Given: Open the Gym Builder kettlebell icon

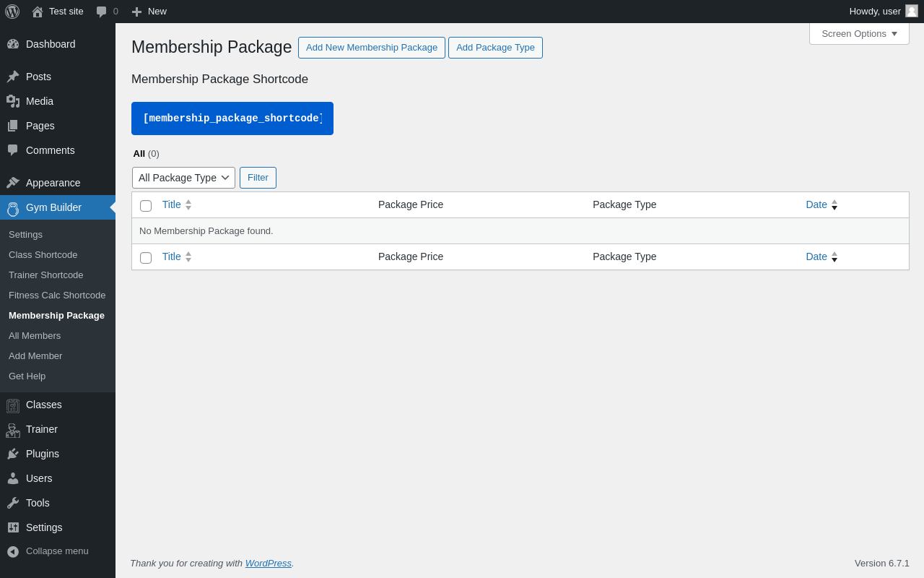Looking at the screenshot, I should pyautogui.click(x=13, y=208).
